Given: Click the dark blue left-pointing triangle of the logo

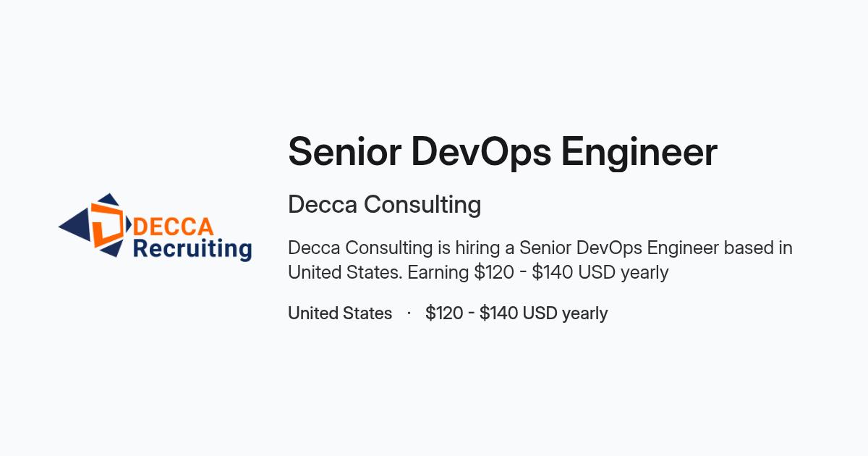Looking at the screenshot, I should point(74,226).
